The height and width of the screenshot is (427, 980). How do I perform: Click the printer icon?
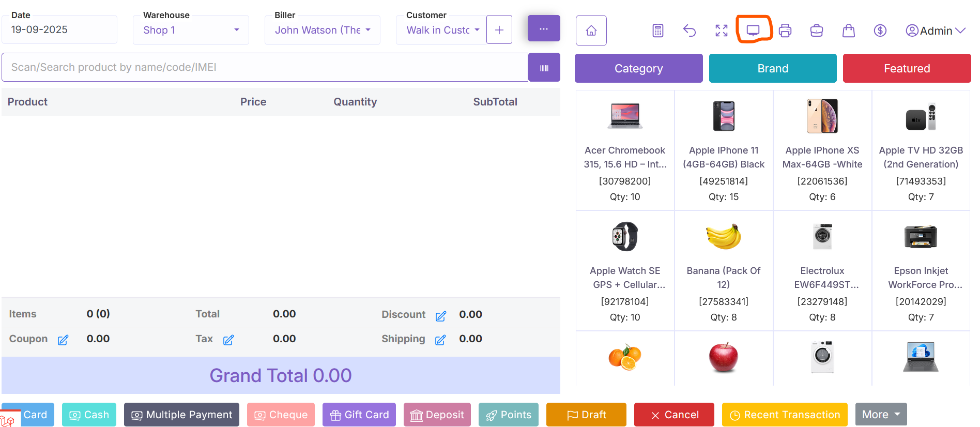(x=785, y=30)
